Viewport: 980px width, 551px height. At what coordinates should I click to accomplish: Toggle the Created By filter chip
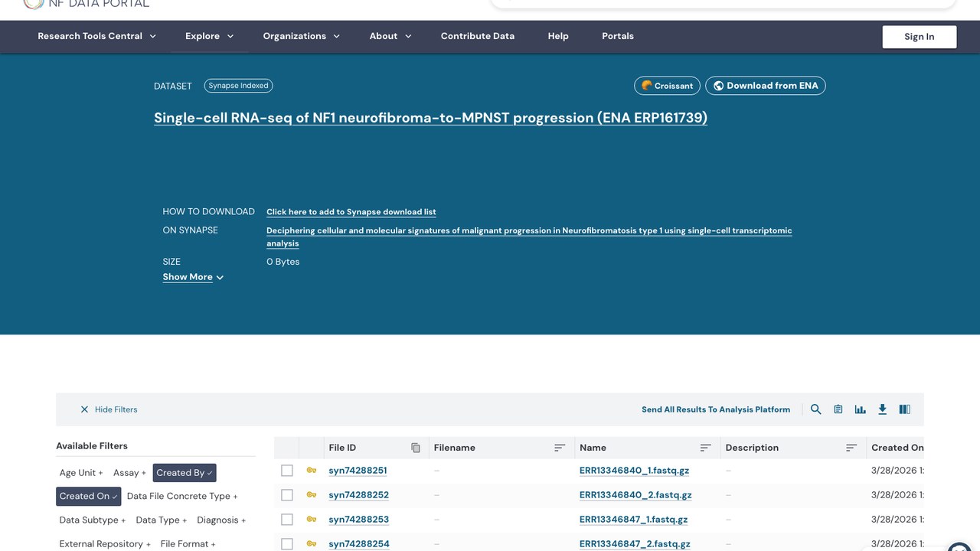click(185, 473)
